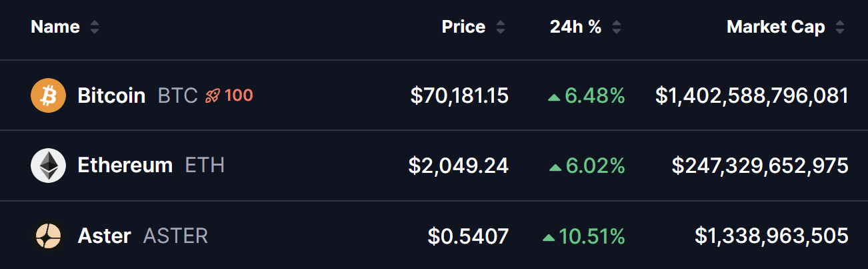The image size is (868, 269).
Task: Click Bitcoin's 100 boost score badge
Action: [239, 95]
